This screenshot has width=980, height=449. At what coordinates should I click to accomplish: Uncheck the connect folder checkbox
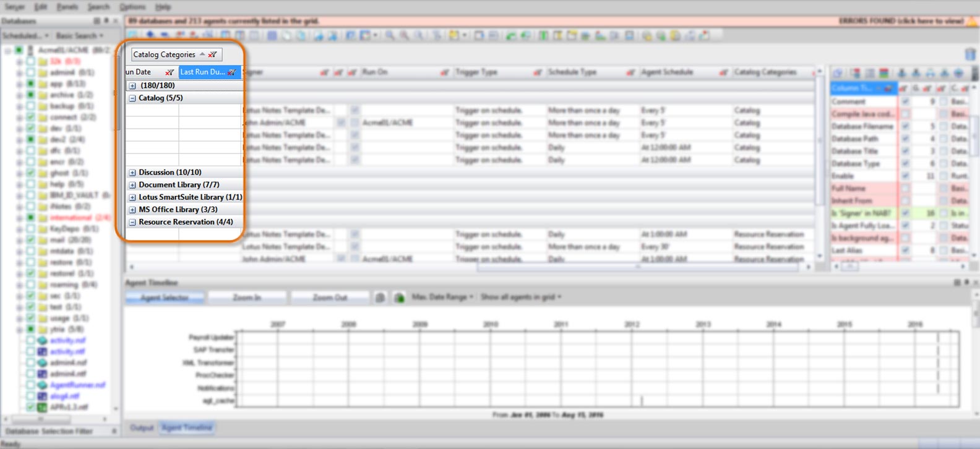point(30,117)
